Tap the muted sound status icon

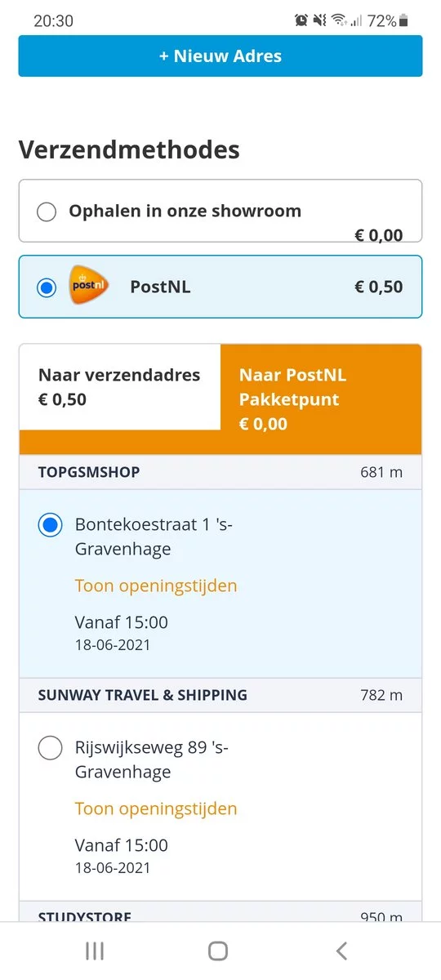(x=319, y=21)
